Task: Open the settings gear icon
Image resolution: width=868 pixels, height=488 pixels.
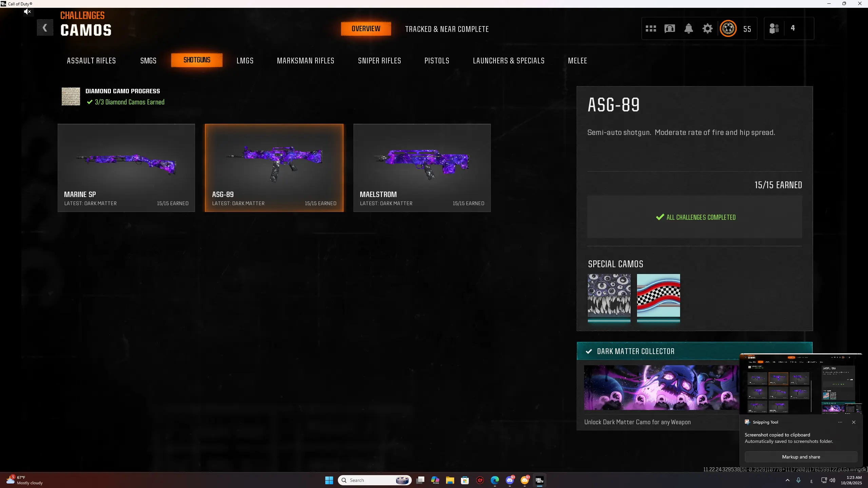Action: click(707, 28)
